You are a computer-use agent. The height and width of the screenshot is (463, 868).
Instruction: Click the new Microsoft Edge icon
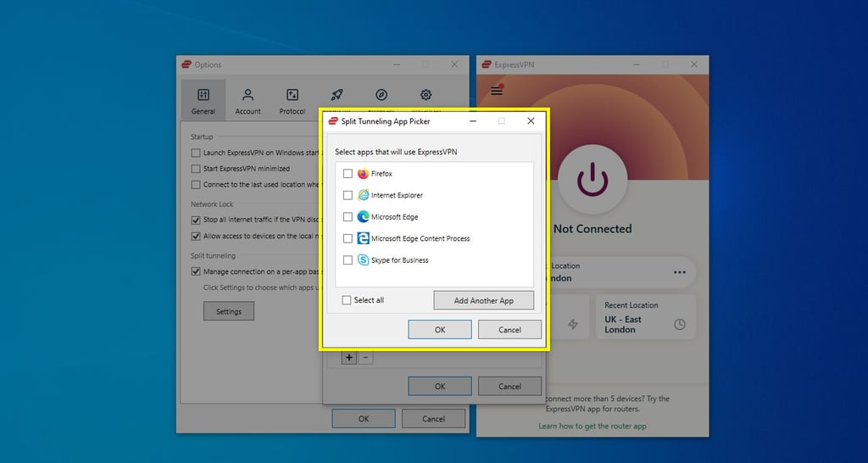pos(363,217)
